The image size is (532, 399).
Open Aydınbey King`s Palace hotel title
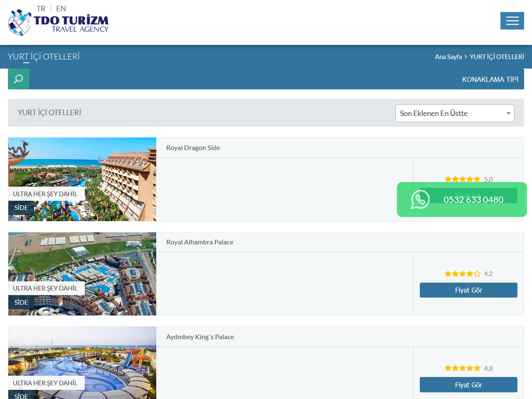coord(200,337)
